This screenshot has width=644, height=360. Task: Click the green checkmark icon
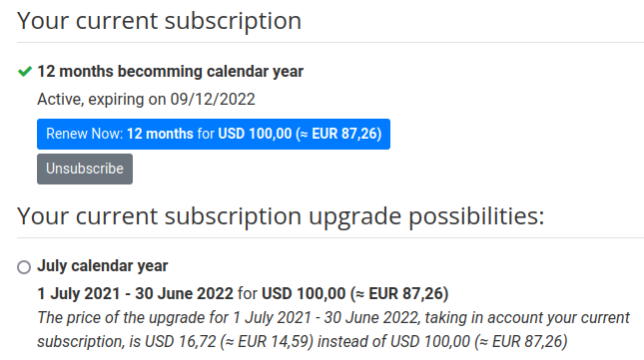25,72
